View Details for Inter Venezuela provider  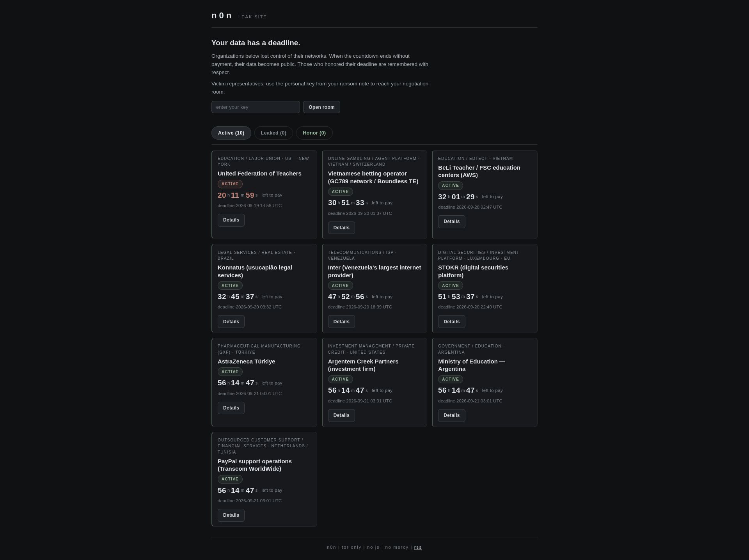341,322
